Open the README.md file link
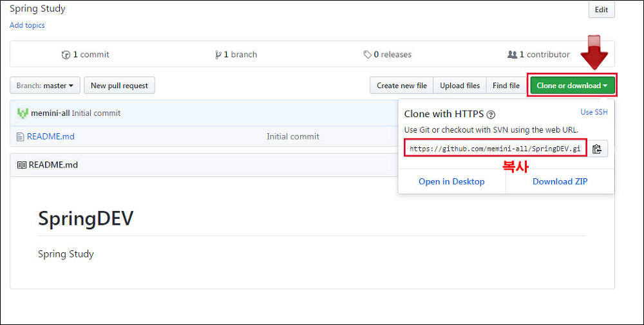Image resolution: width=644 pixels, height=325 pixels. pyautogui.click(x=50, y=136)
